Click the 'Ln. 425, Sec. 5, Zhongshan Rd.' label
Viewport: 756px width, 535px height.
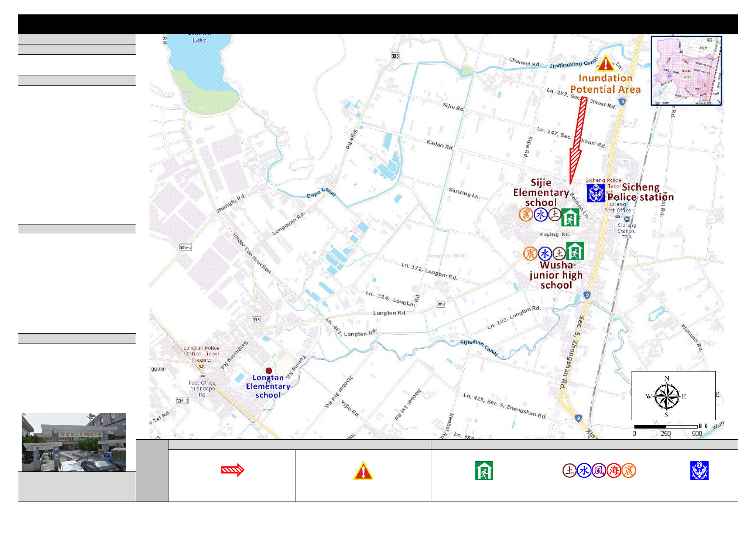click(505, 406)
